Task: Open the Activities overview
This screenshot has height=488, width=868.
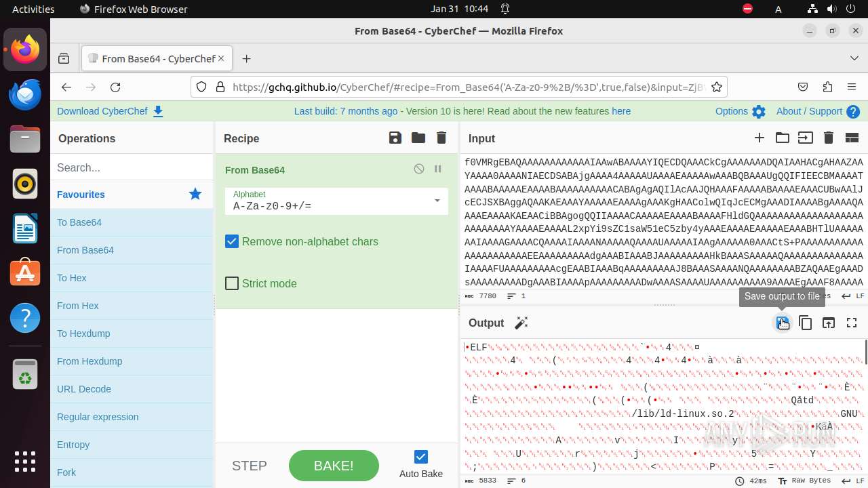Action: 33,9
